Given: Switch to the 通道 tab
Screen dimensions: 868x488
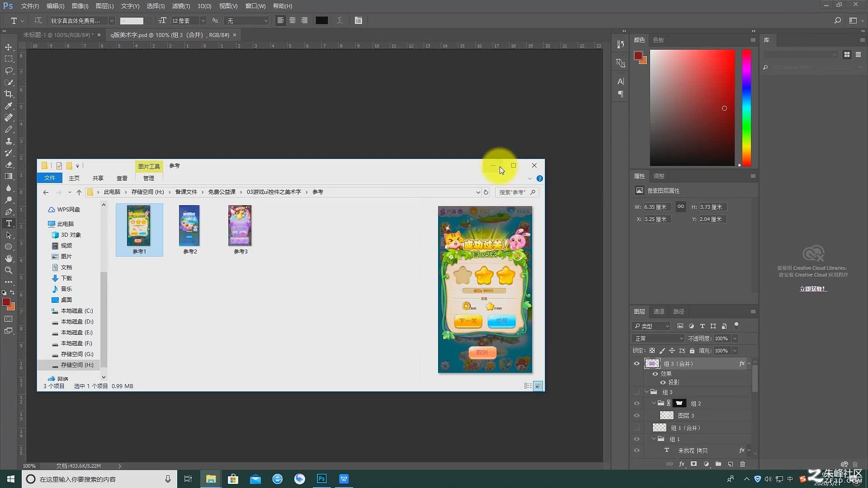Looking at the screenshot, I should click(x=659, y=312).
